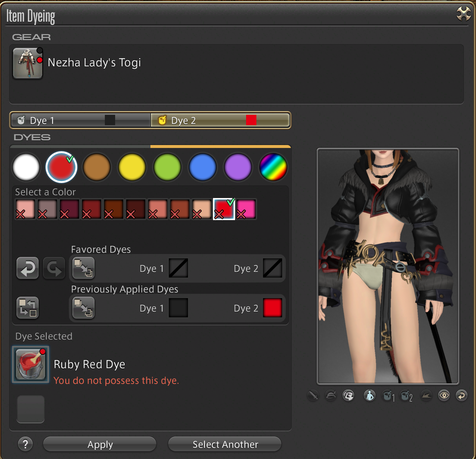Select the blue color category circle
Screen dimensions: 476x459
(x=203, y=167)
